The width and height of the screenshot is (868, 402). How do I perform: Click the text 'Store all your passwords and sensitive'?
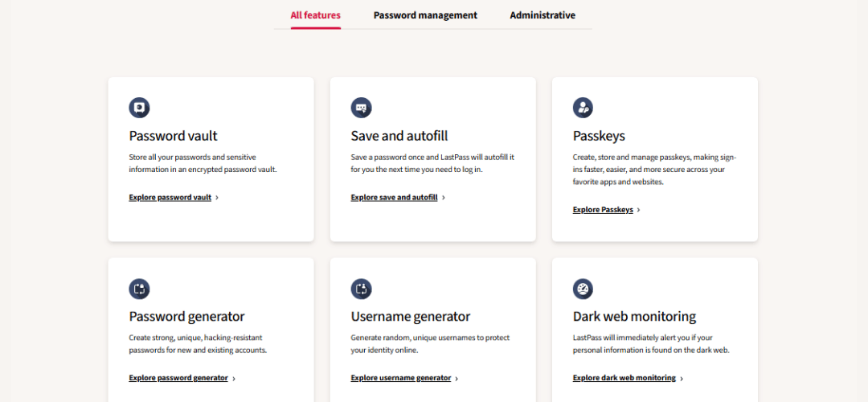[x=193, y=157]
